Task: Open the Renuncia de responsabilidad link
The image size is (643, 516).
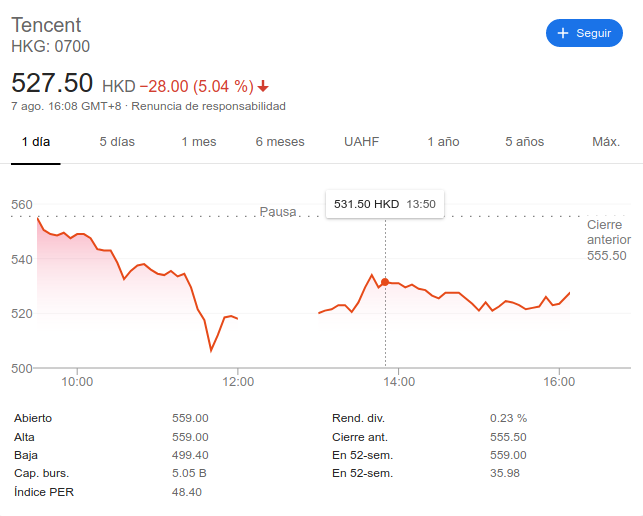Action: point(209,106)
